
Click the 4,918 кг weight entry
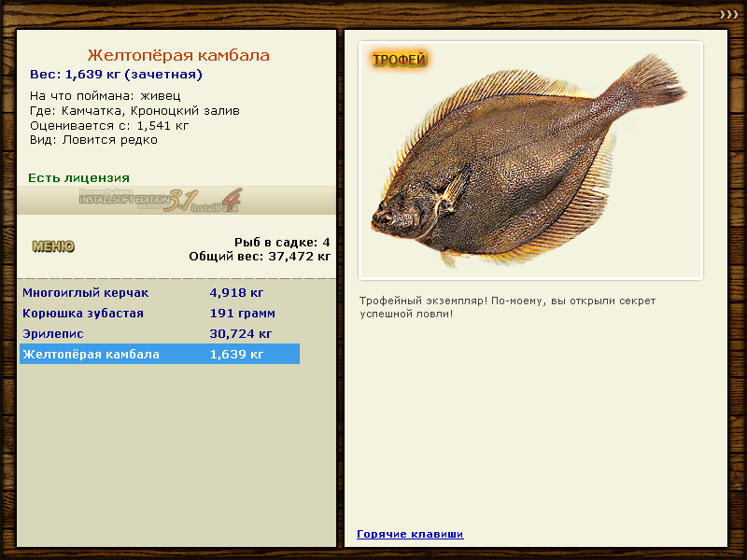[237, 293]
